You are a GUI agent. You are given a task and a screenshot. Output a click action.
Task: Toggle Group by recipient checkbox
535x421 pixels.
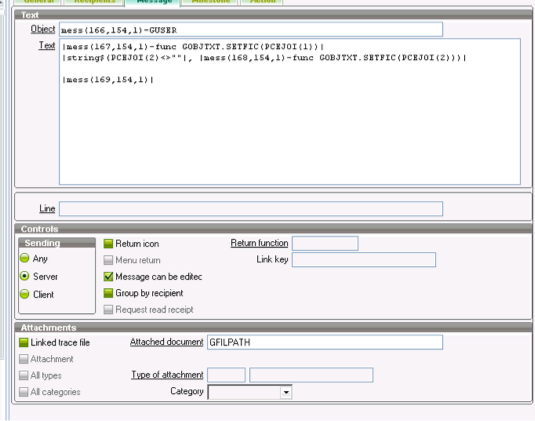coord(108,293)
